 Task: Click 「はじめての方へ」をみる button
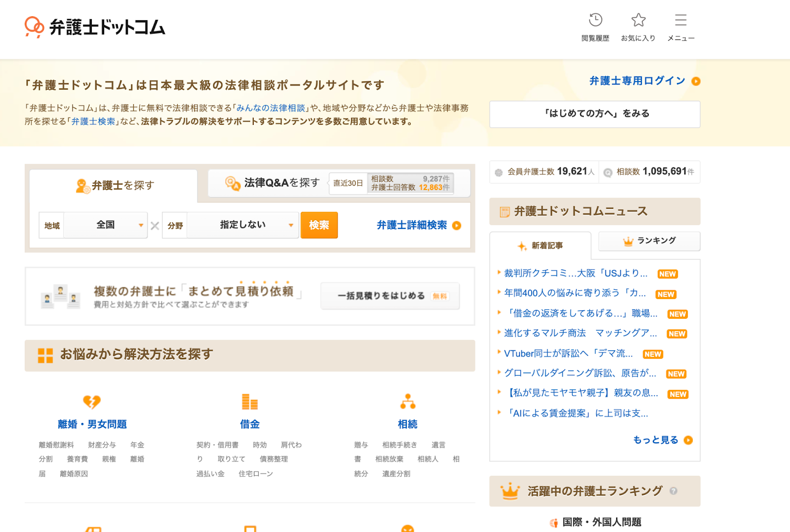click(595, 114)
